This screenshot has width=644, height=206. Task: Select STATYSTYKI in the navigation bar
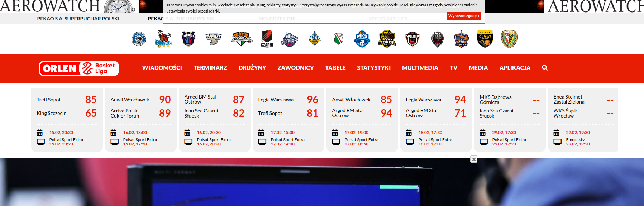click(x=374, y=68)
